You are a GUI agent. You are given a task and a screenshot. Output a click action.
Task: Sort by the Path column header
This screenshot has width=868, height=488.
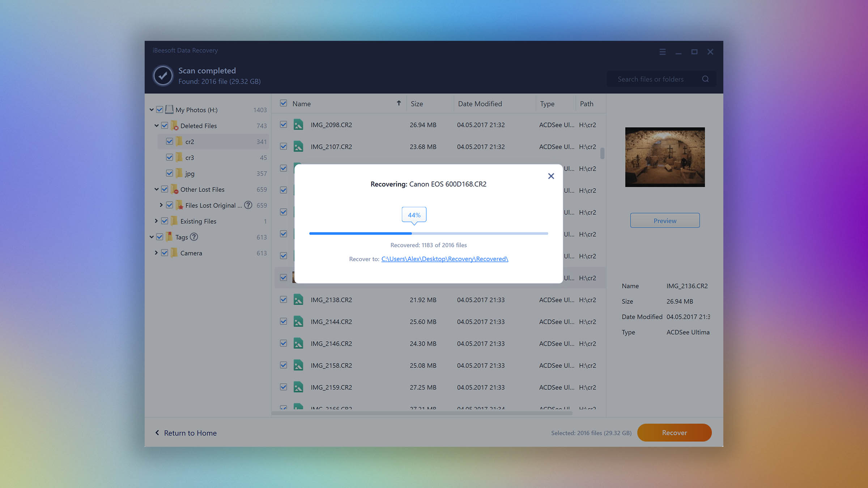point(587,104)
